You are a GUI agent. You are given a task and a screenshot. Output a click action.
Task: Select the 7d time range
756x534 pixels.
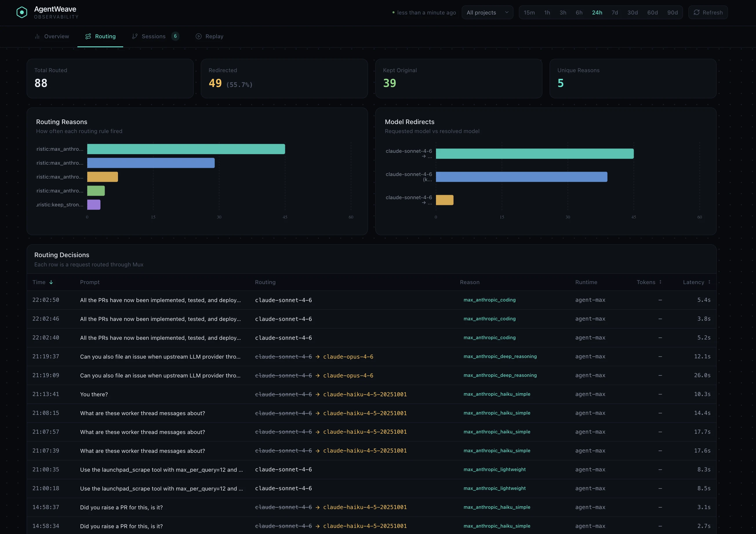click(x=615, y=12)
